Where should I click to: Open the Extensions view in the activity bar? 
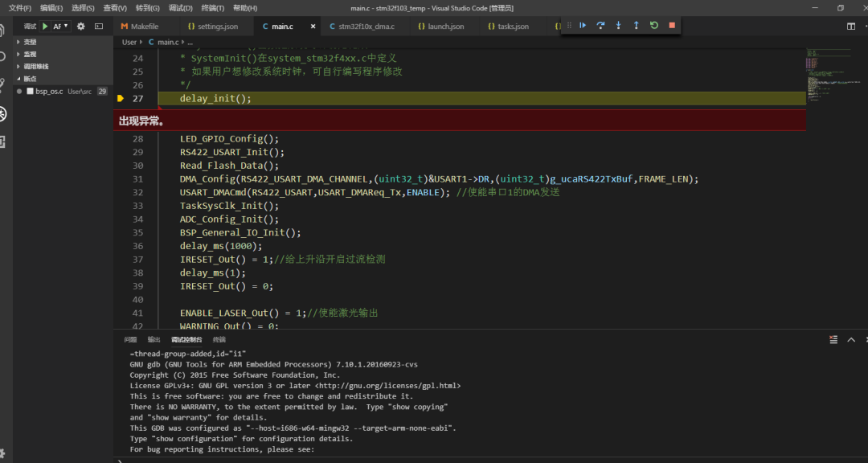coord(7,142)
